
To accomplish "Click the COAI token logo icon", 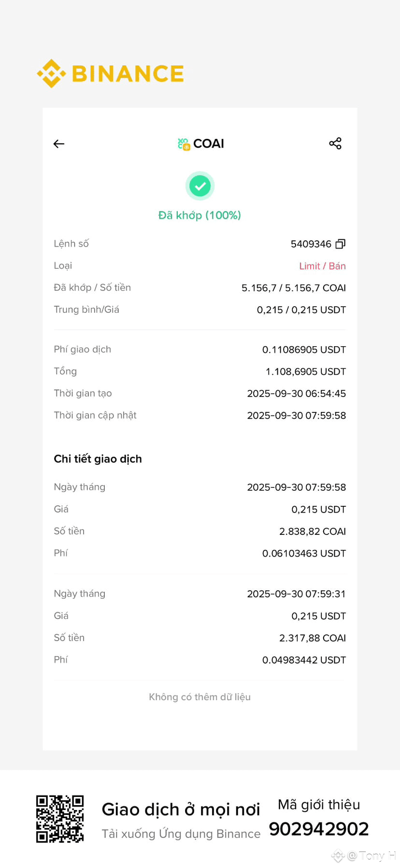I will [x=184, y=144].
